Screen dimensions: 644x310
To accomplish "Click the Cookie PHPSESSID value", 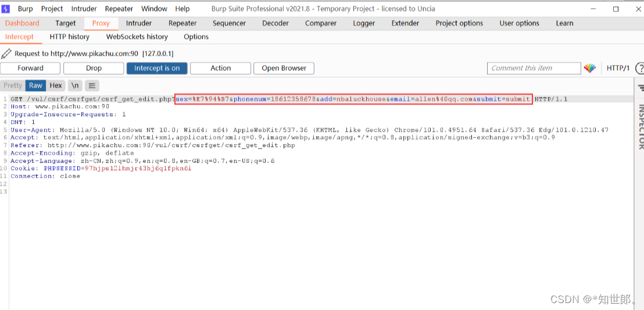I will point(138,168).
